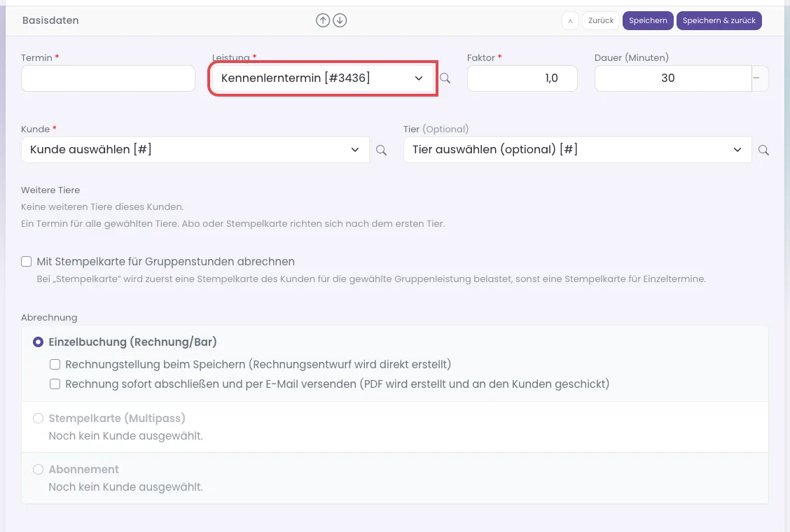Focus the Termin input field
This screenshot has height=532, width=790.
click(x=109, y=78)
